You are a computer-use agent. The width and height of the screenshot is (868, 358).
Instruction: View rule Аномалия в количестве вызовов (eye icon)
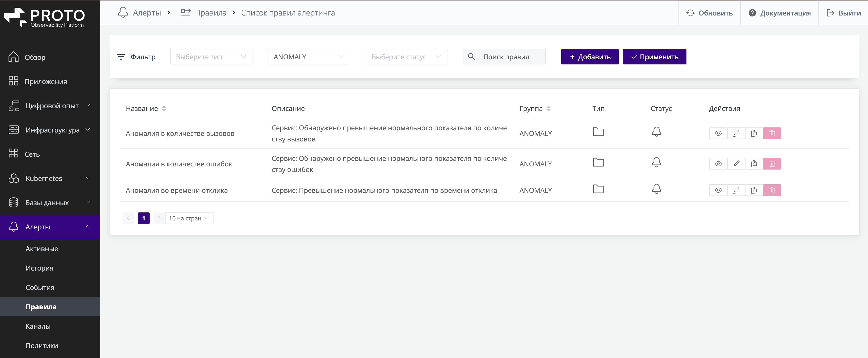(x=718, y=133)
